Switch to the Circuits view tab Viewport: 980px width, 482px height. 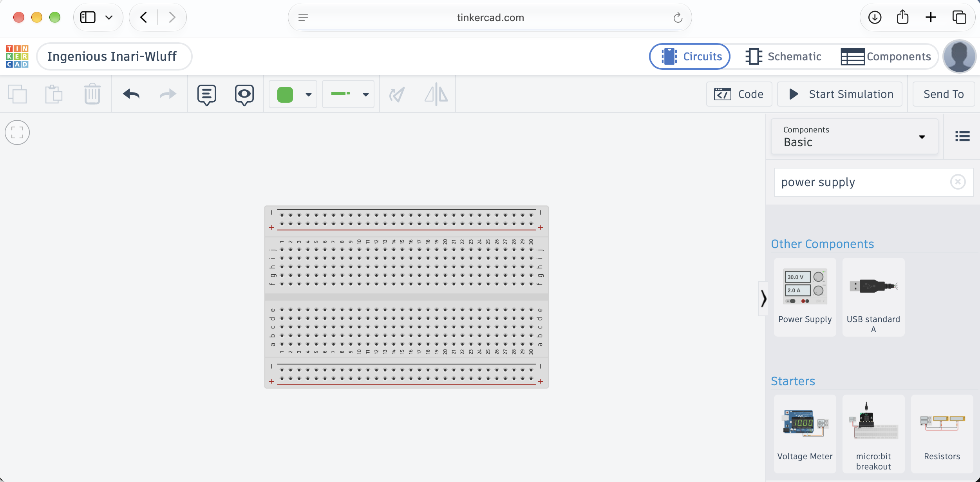coord(690,56)
